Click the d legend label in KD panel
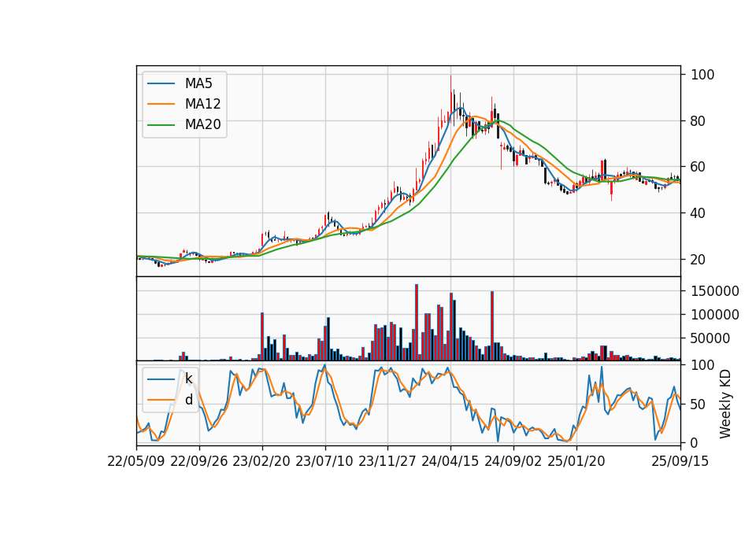This screenshot has height=543, width=756. pos(188,400)
